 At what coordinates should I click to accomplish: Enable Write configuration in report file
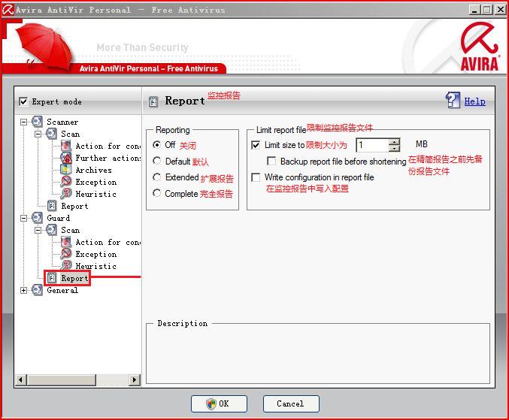[256, 177]
